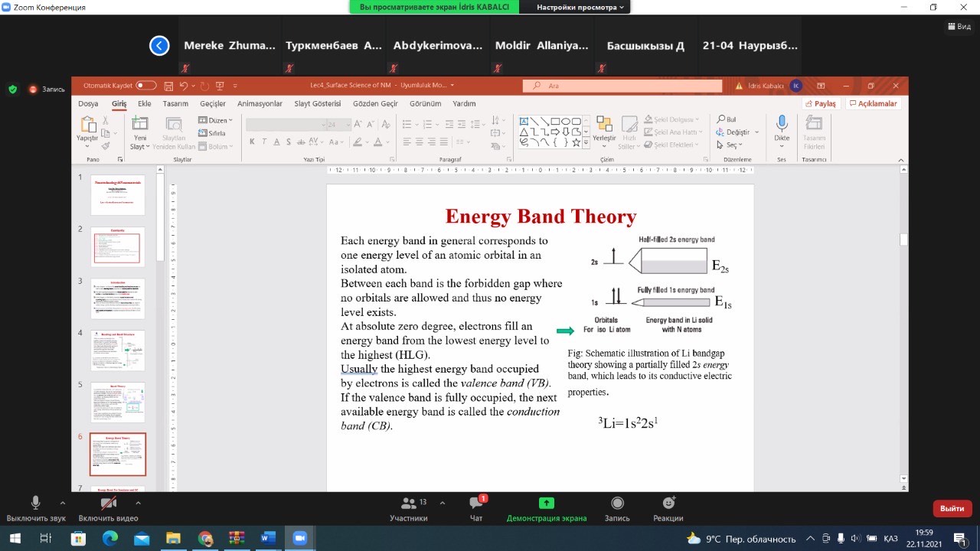Open the Zoom Chat (Чат) panel
This screenshot has width=980, height=551.
click(x=476, y=503)
